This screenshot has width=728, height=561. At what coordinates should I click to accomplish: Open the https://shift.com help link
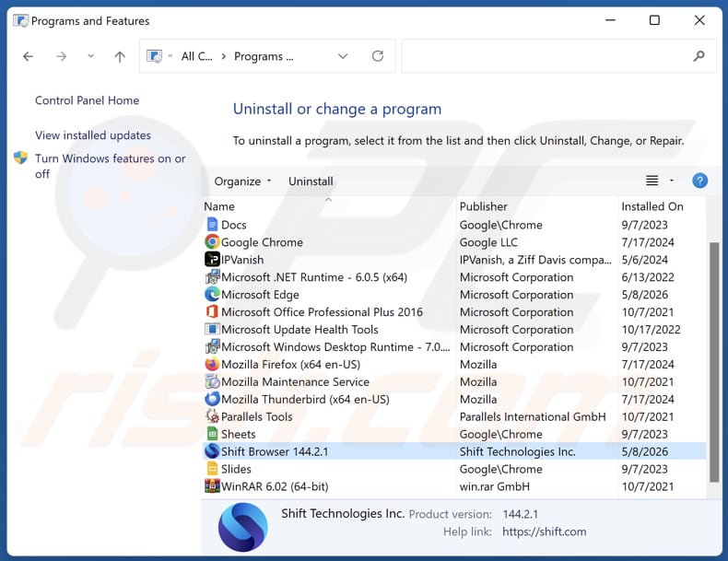(544, 532)
